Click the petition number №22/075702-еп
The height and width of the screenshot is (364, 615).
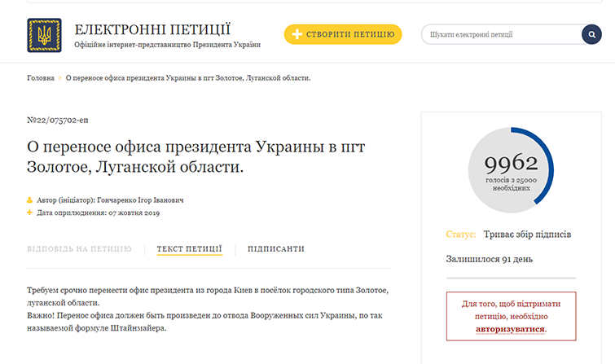pos(57,120)
